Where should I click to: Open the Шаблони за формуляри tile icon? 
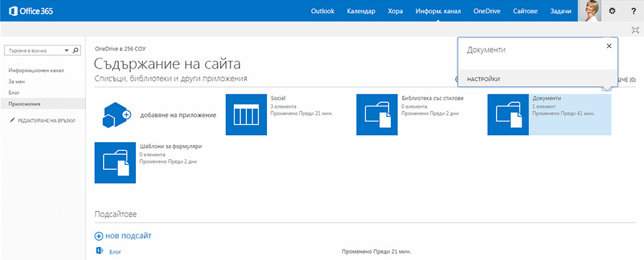click(115, 163)
